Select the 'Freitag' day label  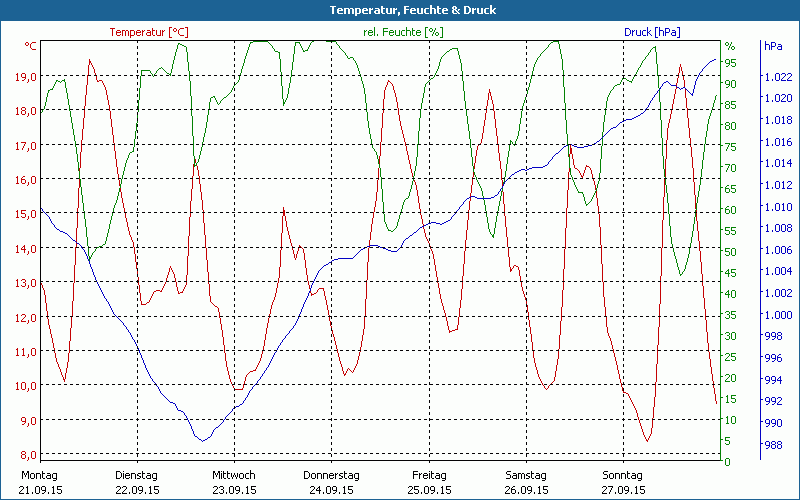click(x=428, y=475)
